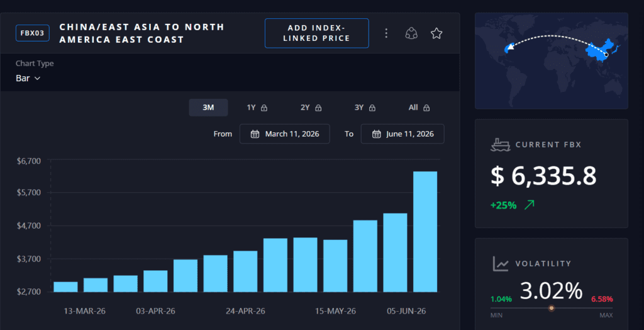Click the $ 6,335.8 current FBX value
Screen dimensions: 644x330
[x=543, y=176]
